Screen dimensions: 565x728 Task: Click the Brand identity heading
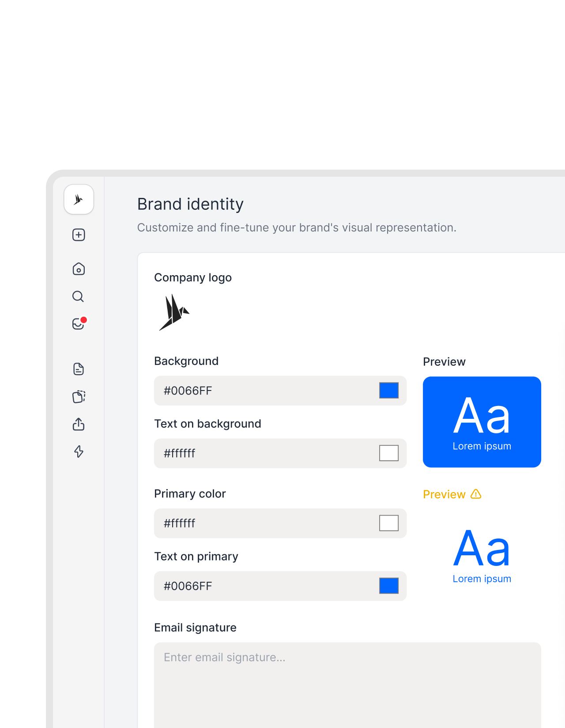tap(190, 204)
